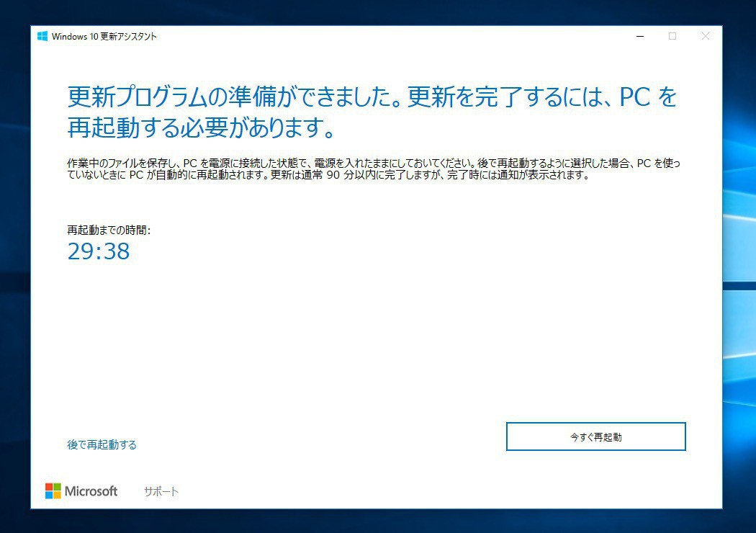Choose 後で再起動する to restart later
Viewport: 756px width, 533px height.
(x=102, y=444)
